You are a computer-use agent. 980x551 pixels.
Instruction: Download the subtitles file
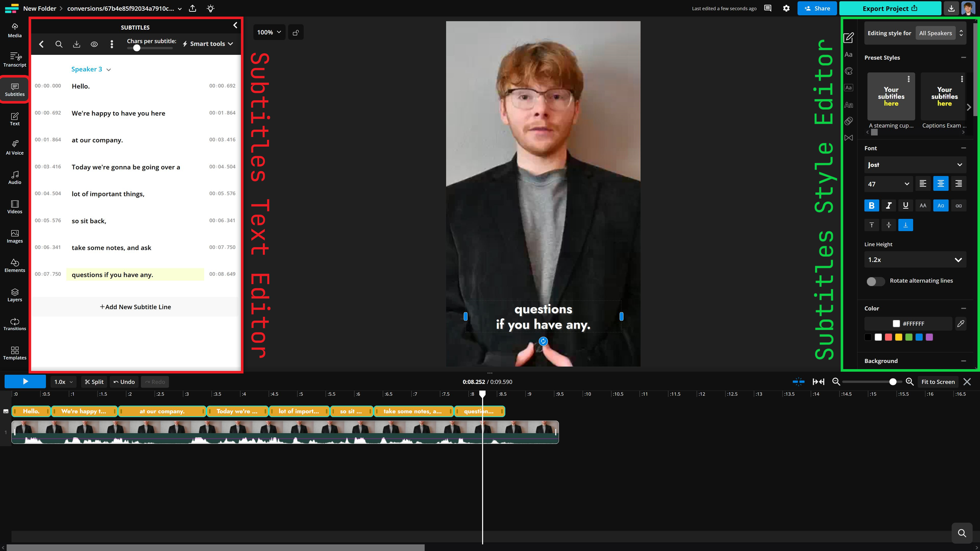pos(76,44)
